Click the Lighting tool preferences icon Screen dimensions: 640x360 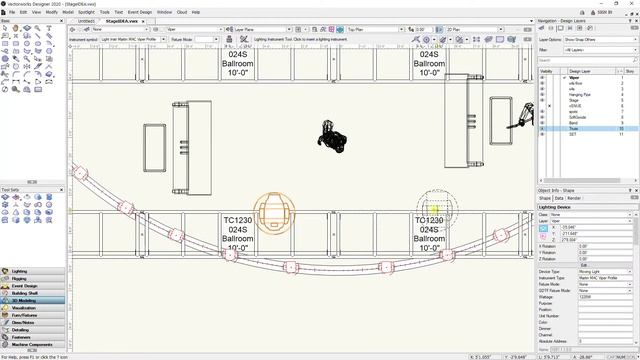pos(244,39)
